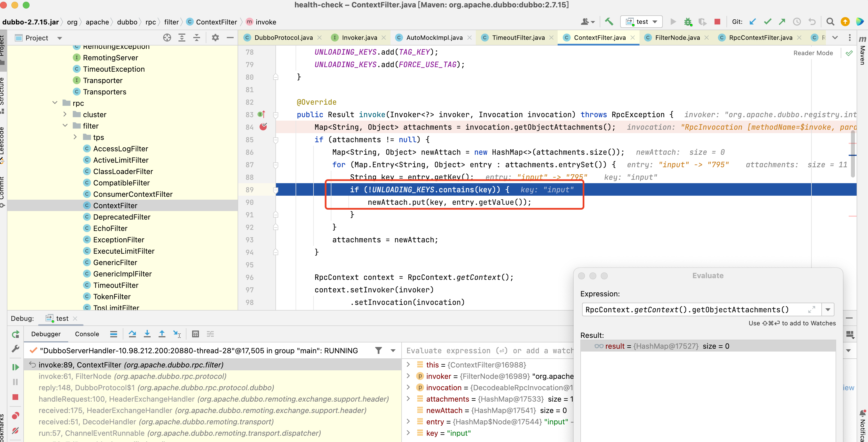Open Evaluate expression history dropdown
The width and height of the screenshot is (868, 442).
click(x=828, y=309)
